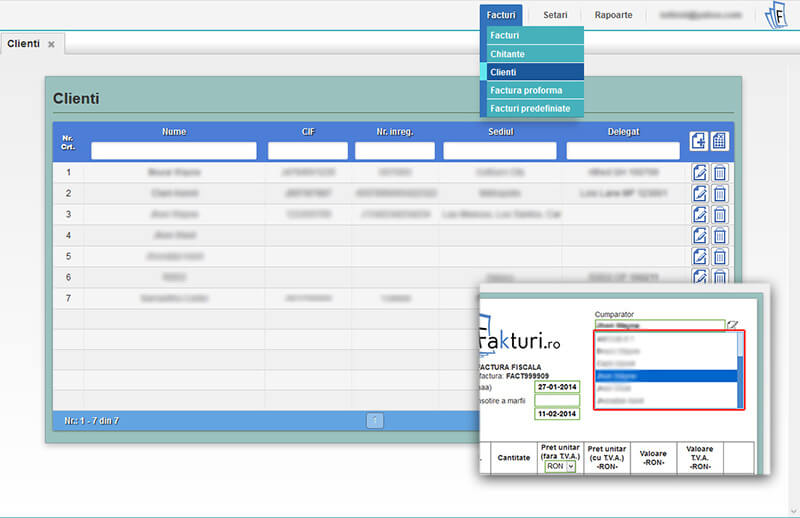The image size is (800, 518).
Task: Click the invoice date field 27-01-2014
Action: click(x=557, y=387)
